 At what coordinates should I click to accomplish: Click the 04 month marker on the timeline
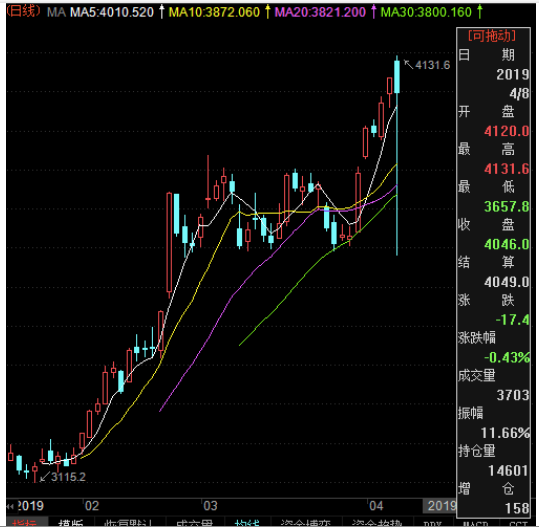(x=376, y=506)
